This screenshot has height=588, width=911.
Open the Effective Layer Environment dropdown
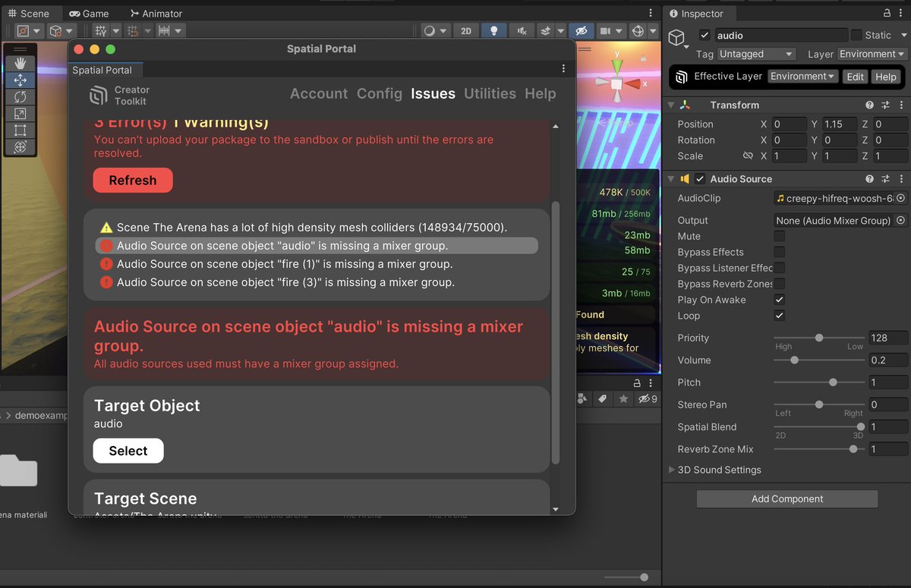tap(802, 76)
